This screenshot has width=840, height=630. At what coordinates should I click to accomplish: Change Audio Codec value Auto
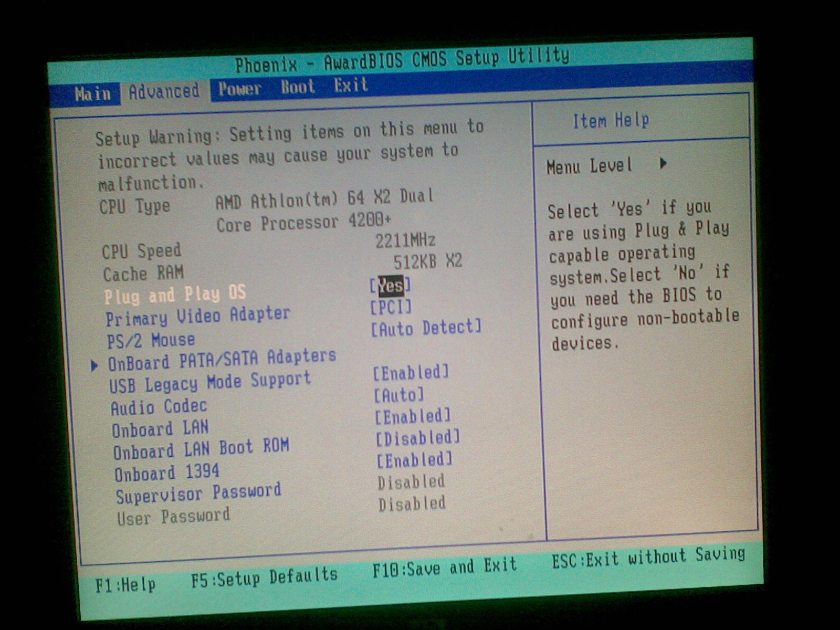[x=399, y=395]
